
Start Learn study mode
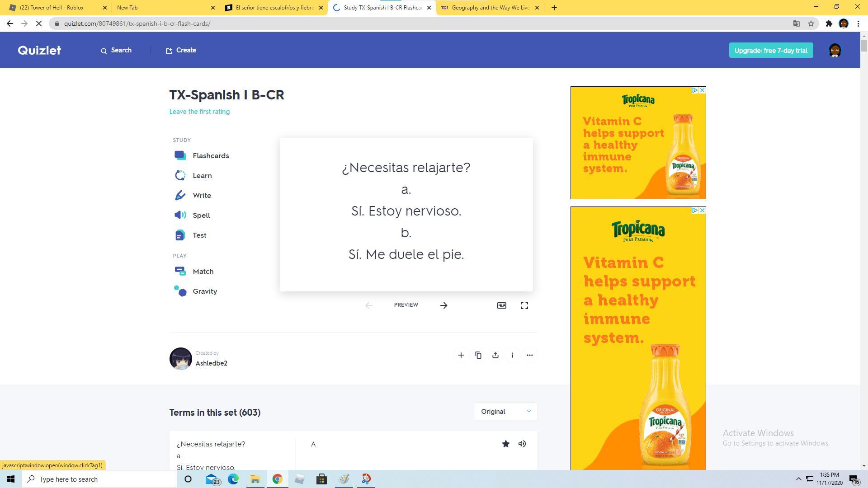click(202, 175)
